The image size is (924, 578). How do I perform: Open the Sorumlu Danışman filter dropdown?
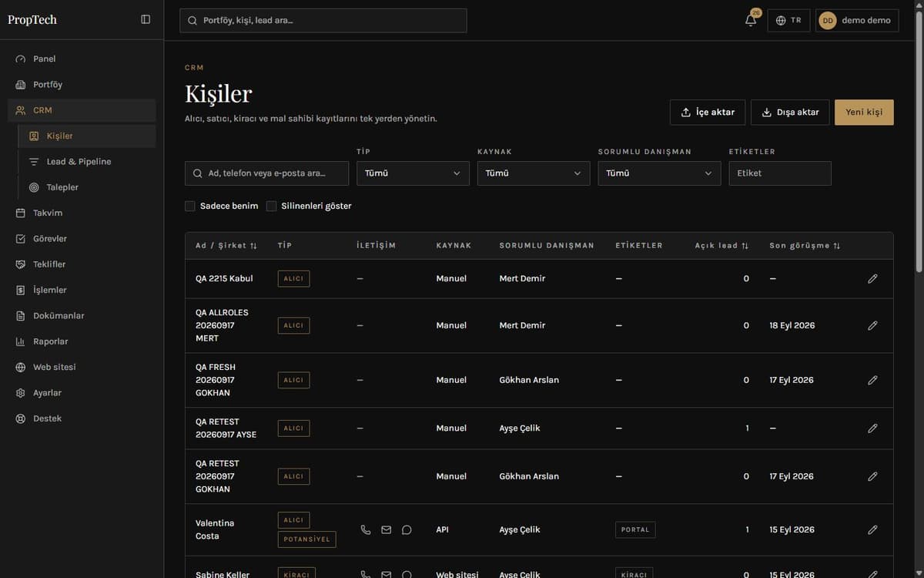coord(659,173)
